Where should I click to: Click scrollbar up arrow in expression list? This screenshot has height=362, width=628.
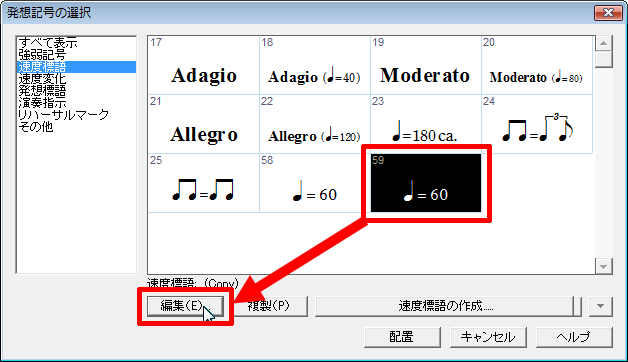(x=604, y=43)
